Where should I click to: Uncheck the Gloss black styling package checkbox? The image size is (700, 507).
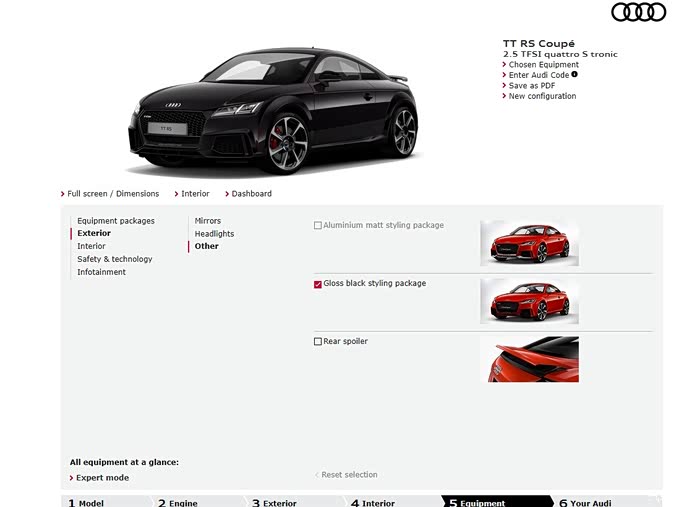point(318,284)
